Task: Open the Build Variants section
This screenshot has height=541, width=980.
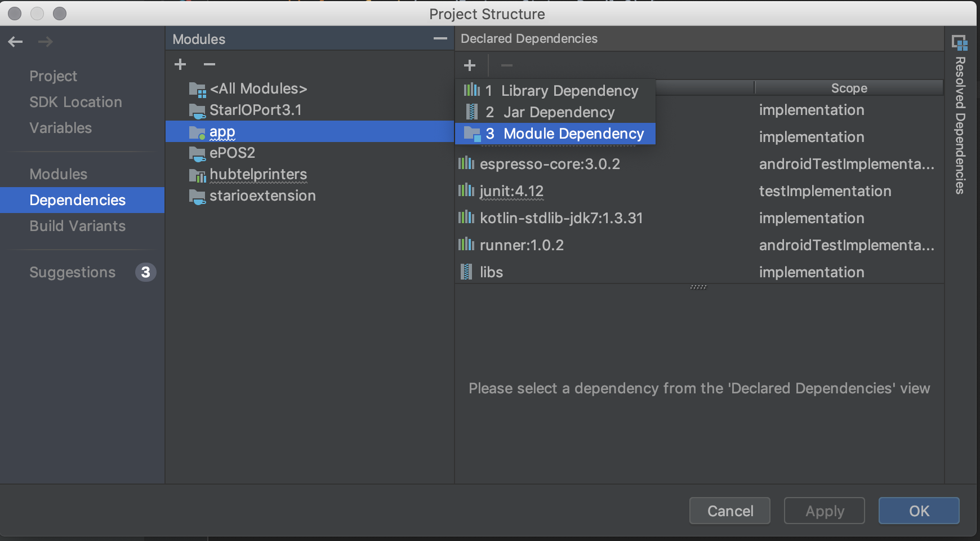Action: [77, 226]
